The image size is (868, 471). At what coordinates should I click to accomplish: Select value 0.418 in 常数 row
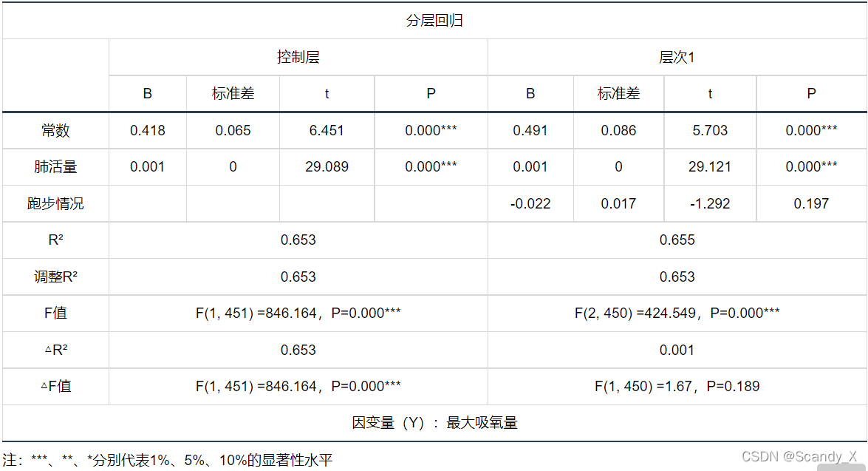(x=147, y=130)
